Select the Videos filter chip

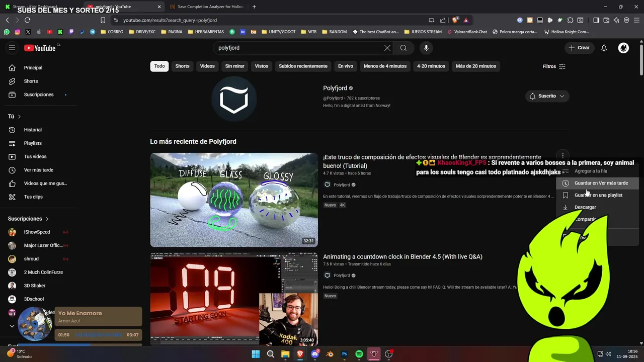(x=207, y=66)
